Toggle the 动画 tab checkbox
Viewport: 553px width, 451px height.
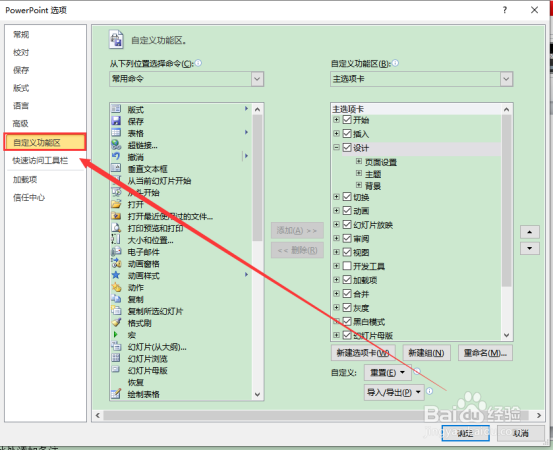(347, 211)
